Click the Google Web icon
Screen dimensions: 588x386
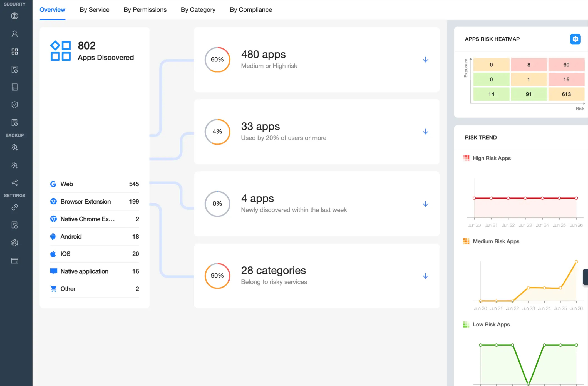pos(53,184)
